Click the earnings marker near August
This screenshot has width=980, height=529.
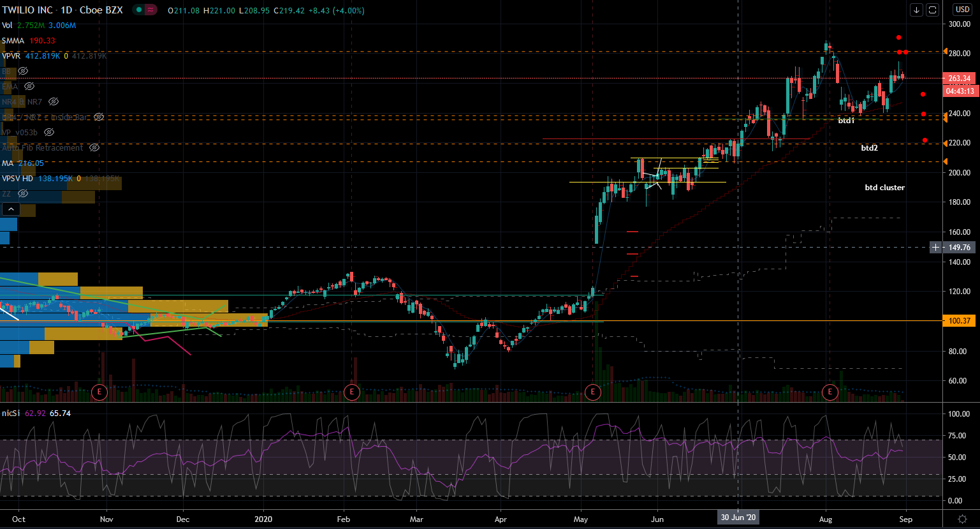pos(830,391)
